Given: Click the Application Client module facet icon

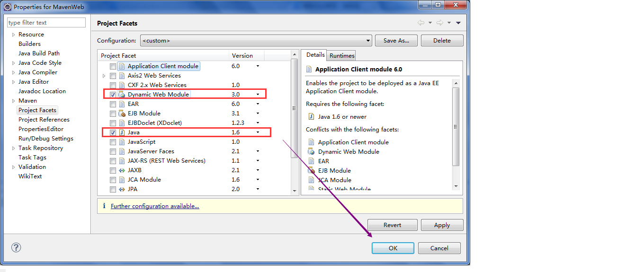Looking at the screenshot, I should [x=122, y=66].
